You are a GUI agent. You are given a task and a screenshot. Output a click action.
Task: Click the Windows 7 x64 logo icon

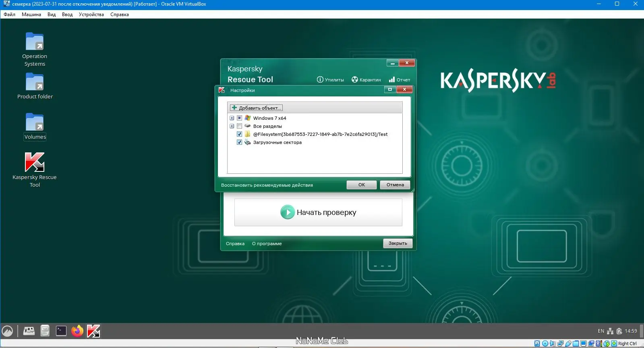coord(248,118)
